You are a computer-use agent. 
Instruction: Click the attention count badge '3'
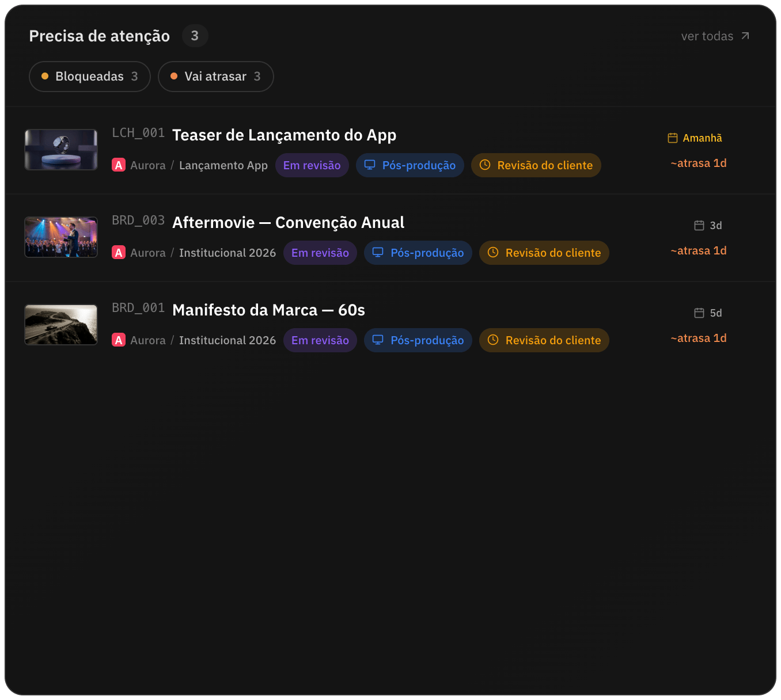point(195,36)
